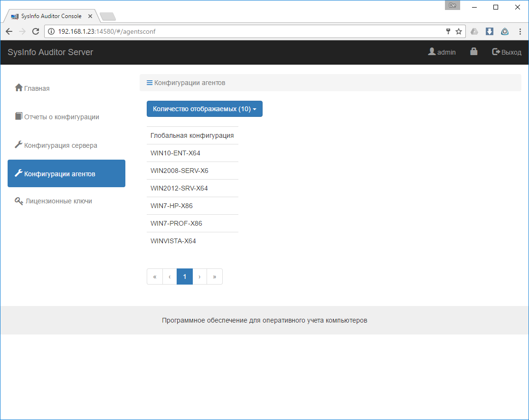Open the "Количество отображаемых (10)" dropdown

click(x=204, y=109)
